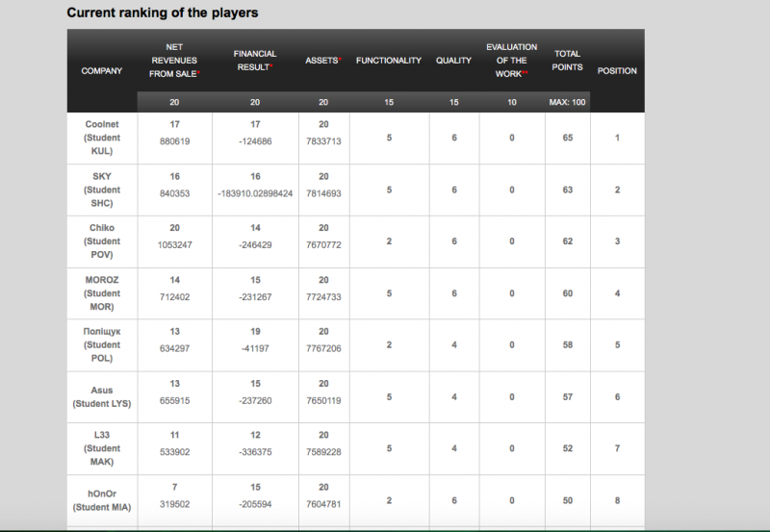Click the 'Current ranking of the players' heading
This screenshot has height=532, width=770.
click(162, 13)
